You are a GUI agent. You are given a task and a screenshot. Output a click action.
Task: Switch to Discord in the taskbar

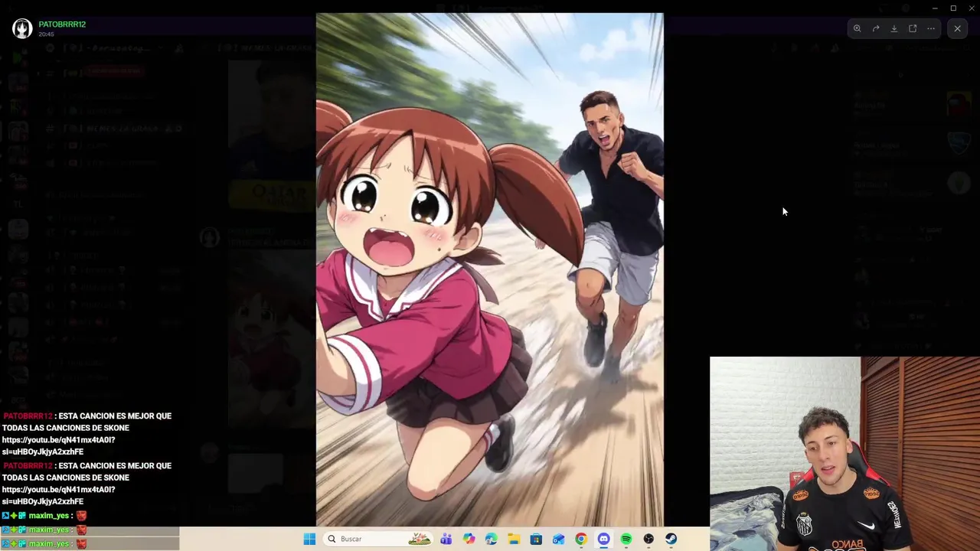(x=603, y=539)
